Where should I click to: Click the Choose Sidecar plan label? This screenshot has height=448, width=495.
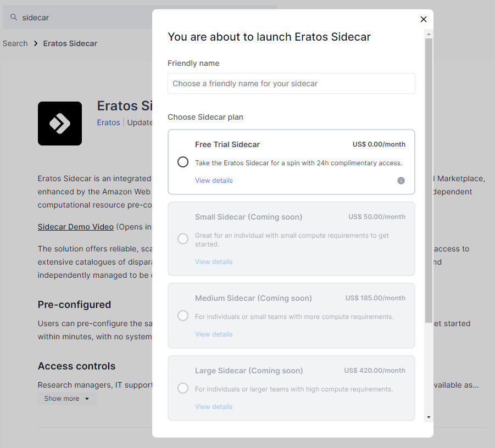pos(205,117)
